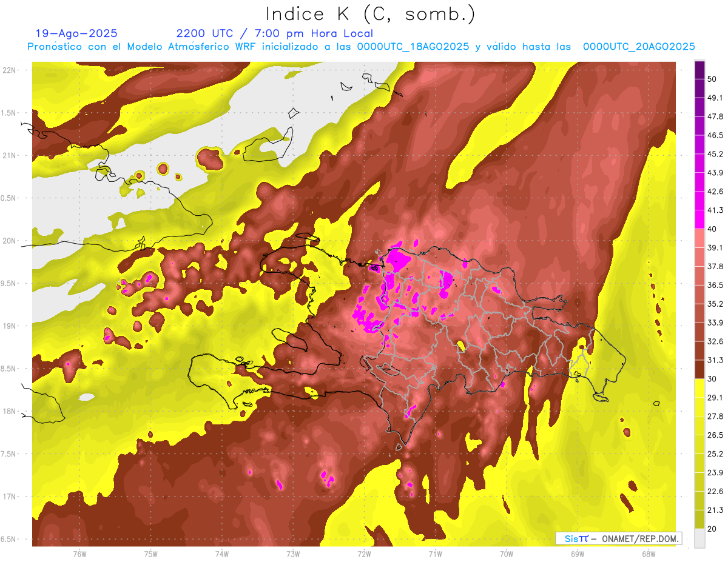Click the gray swatch below 20 on legend
This screenshot has width=728, height=562.
699,538
